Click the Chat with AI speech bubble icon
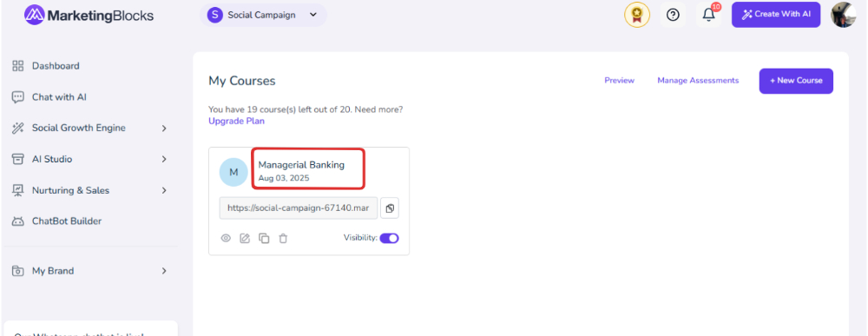Screen dimensions: 868x336 point(17,97)
